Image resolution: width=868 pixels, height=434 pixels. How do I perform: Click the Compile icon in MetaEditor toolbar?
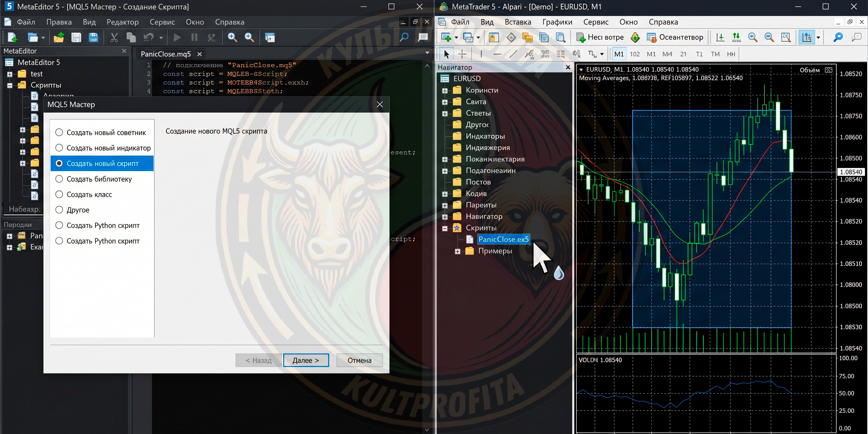point(270,37)
